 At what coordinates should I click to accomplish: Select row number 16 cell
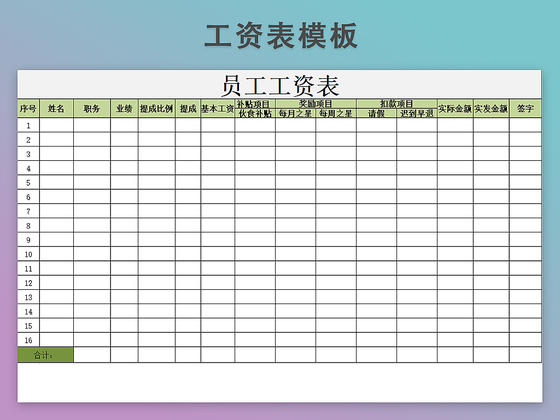click(29, 339)
